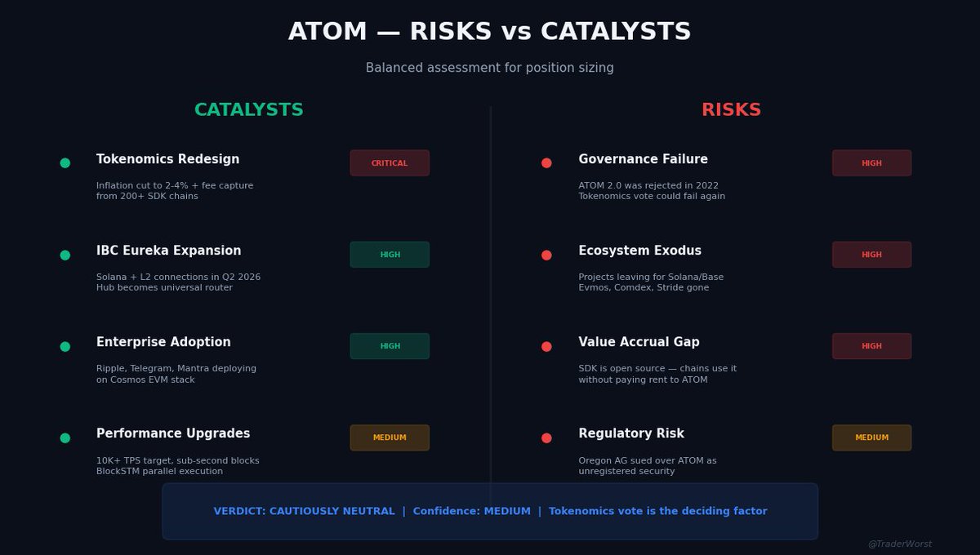Viewport: 980px width, 555px height.
Task: Click the green bullet next to IBC Eureka Expansion
Action: pyautogui.click(x=65, y=255)
